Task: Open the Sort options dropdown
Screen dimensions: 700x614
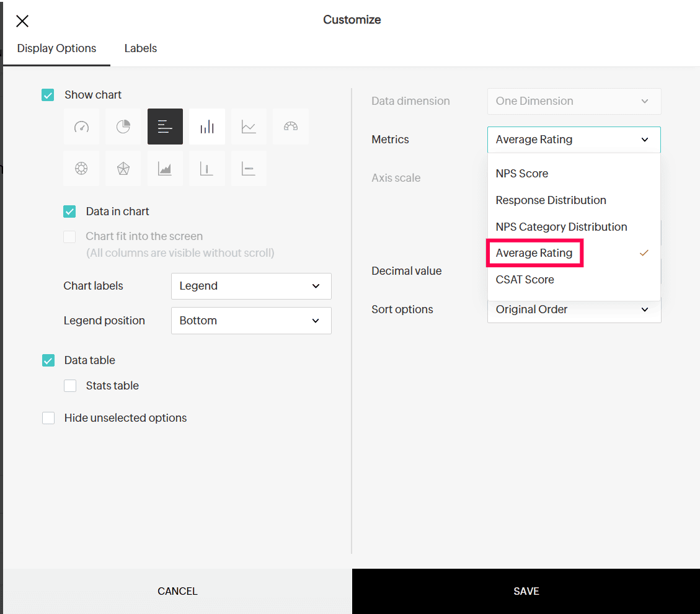Action: pos(574,309)
